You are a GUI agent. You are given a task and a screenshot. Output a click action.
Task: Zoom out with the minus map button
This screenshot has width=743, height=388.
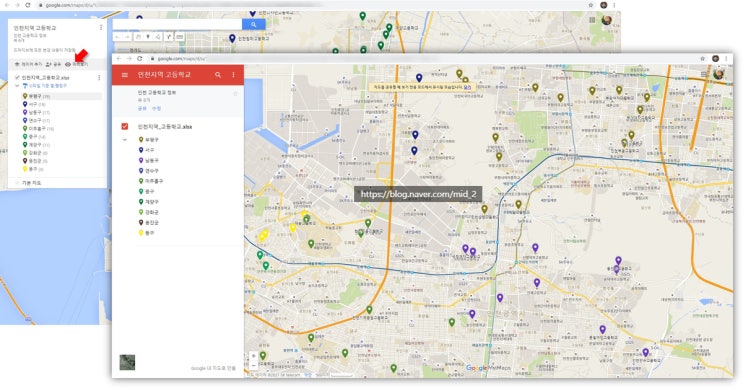point(254,365)
